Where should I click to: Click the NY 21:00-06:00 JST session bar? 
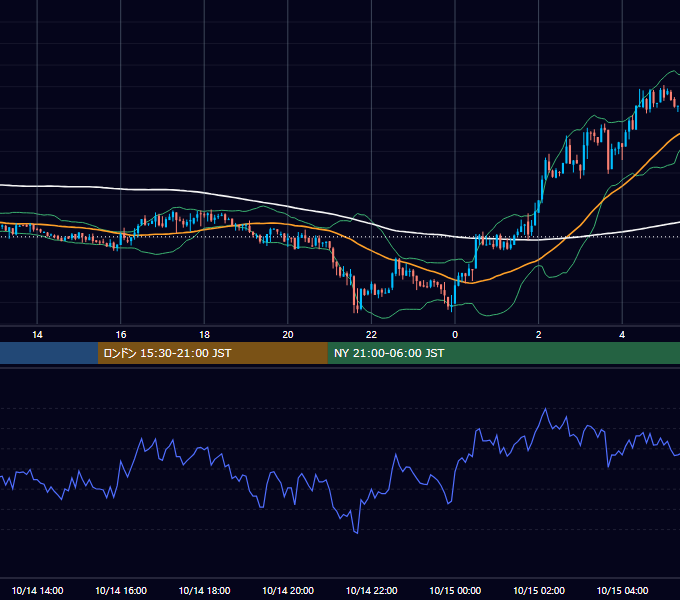(x=503, y=353)
